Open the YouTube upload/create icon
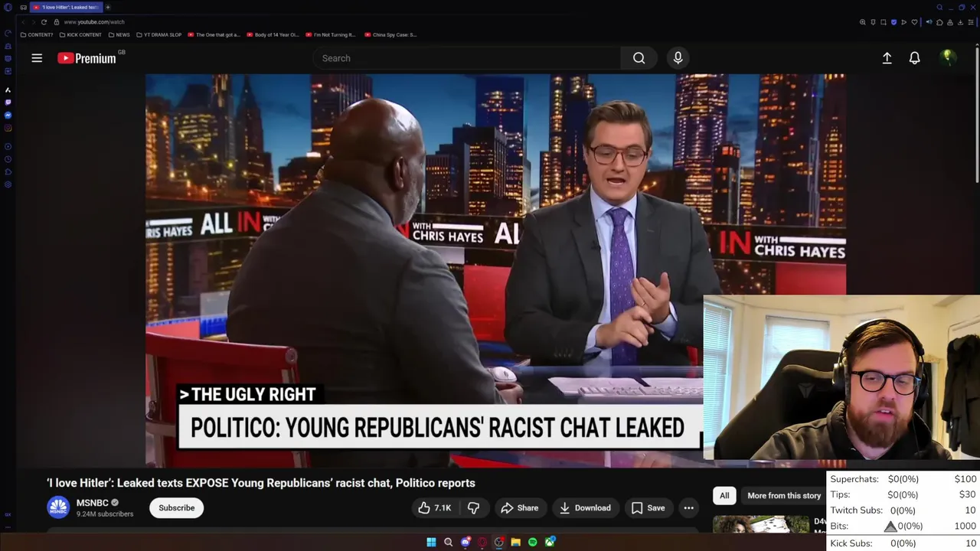This screenshot has height=551, width=980. (887, 58)
